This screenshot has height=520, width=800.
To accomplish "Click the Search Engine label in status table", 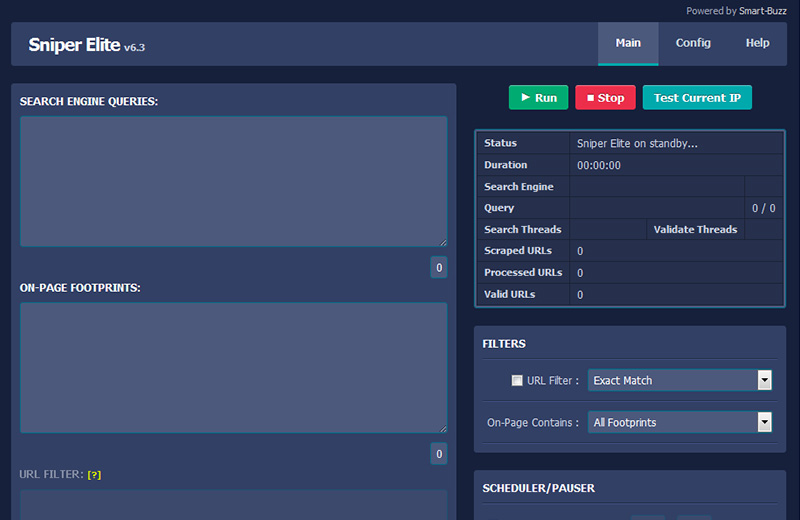I will tap(518, 187).
